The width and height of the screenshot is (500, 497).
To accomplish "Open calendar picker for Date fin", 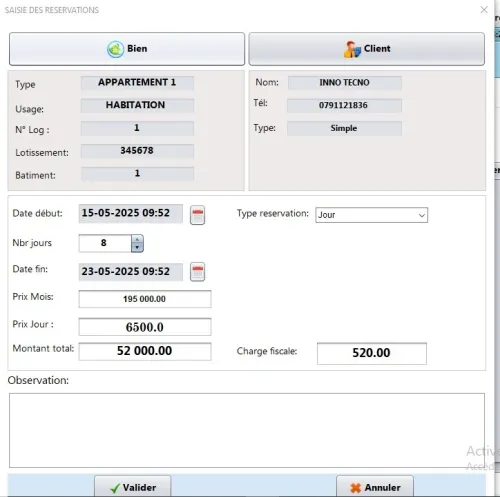I will pyautogui.click(x=197, y=272).
